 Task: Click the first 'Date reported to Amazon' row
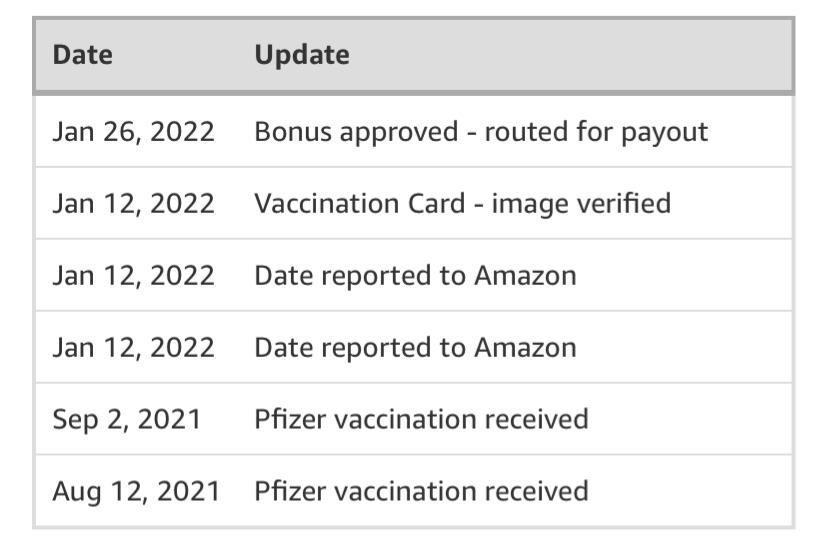[x=415, y=275]
